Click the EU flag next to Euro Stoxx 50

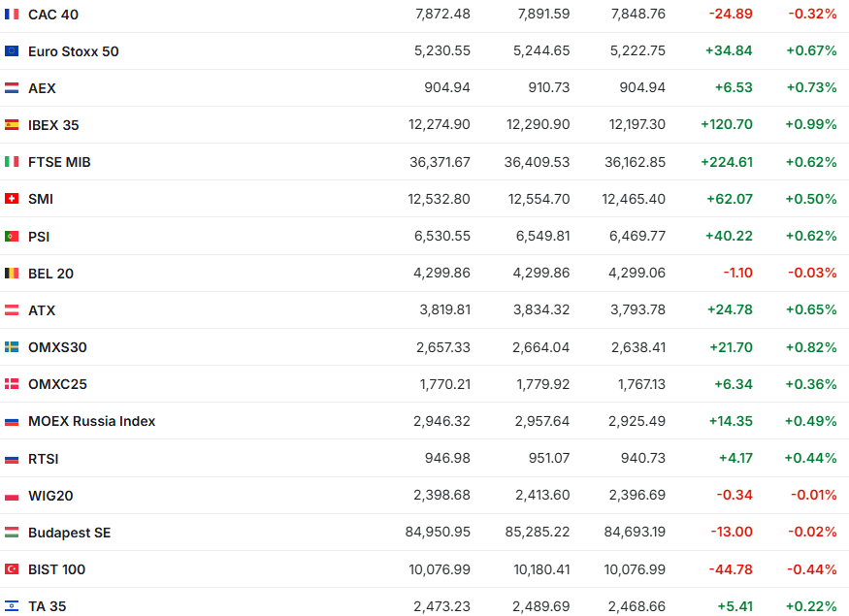coord(12,51)
